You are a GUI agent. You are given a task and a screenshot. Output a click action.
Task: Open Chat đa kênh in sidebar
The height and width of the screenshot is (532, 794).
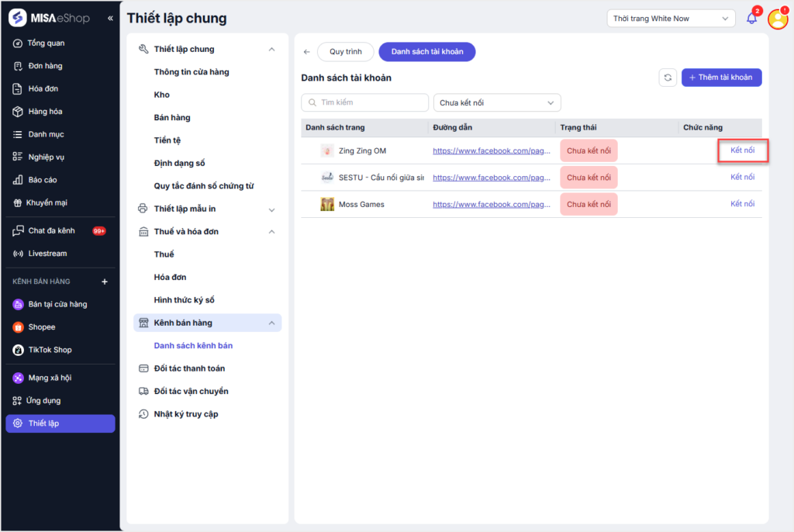pyautogui.click(x=51, y=231)
